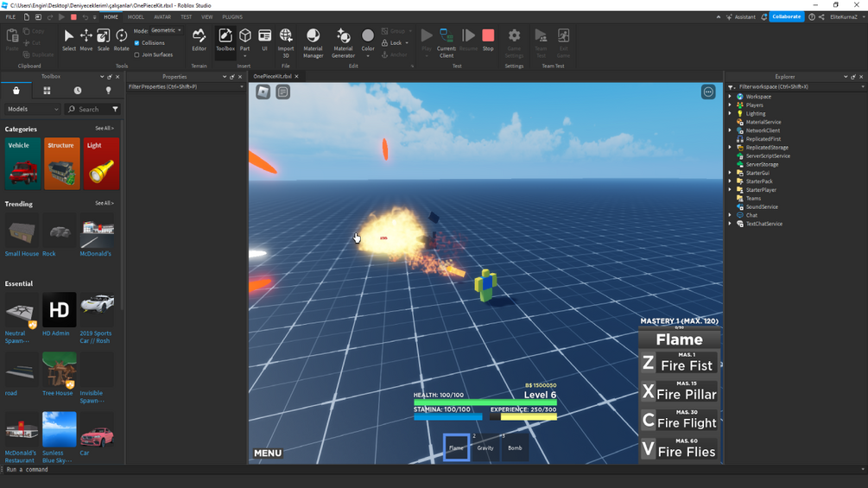Toggle the Collisions checkbox
The image size is (868, 488).
pos(136,43)
